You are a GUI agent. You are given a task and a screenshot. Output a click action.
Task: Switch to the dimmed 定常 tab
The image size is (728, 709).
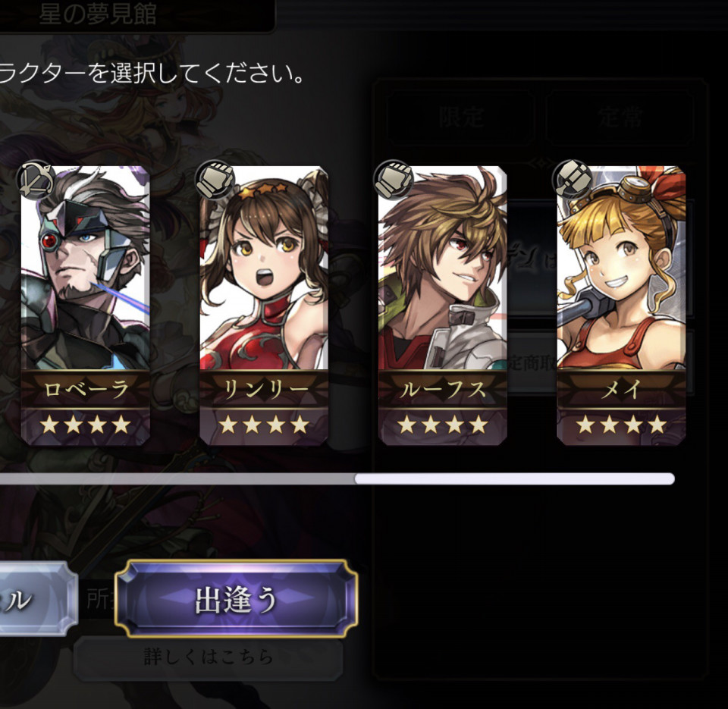620,118
